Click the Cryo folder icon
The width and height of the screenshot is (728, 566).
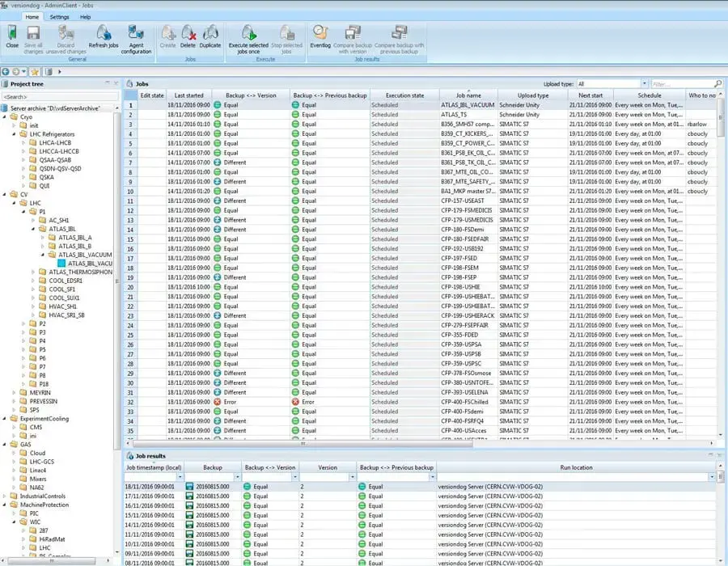tap(14, 117)
